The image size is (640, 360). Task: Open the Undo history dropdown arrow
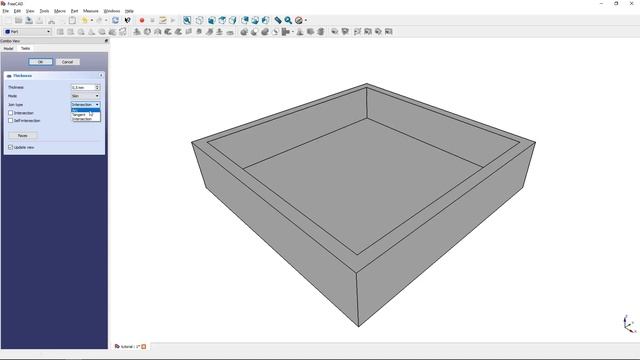(92, 20)
